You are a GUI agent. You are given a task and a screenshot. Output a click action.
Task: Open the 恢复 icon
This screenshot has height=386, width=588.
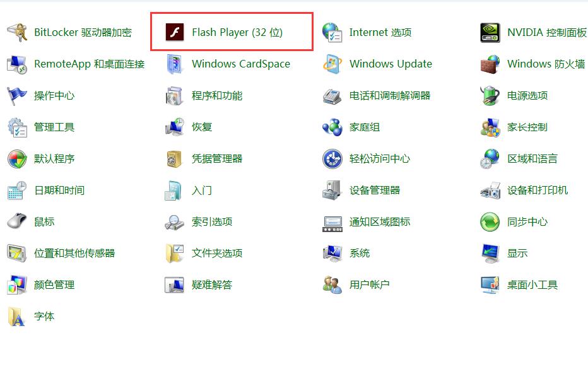click(175, 127)
